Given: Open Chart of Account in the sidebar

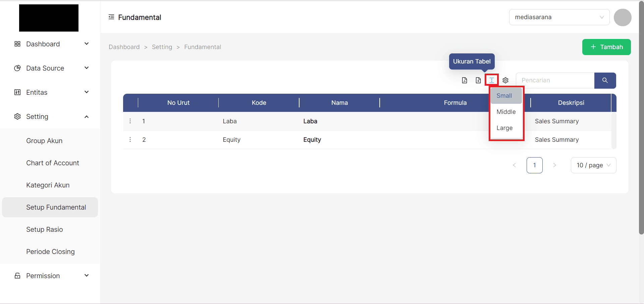Looking at the screenshot, I should 52,163.
